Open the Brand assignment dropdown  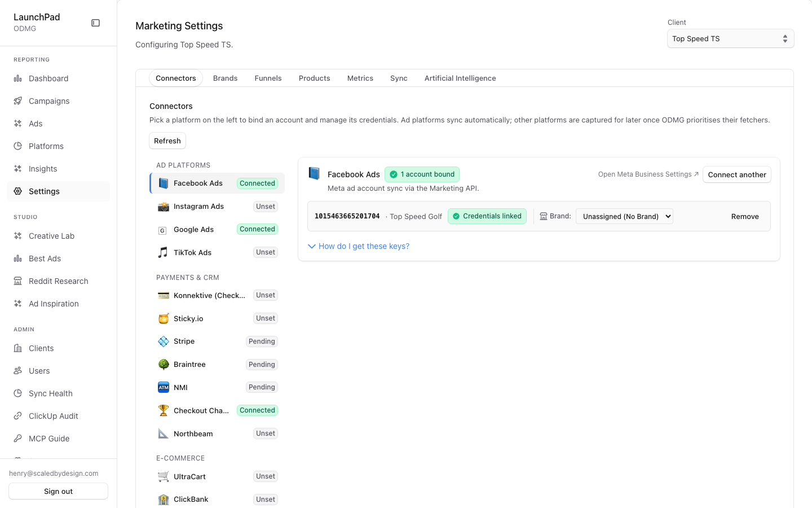[624, 217]
